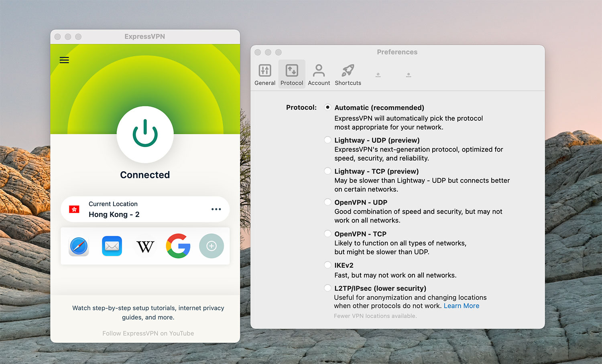Click 'ExpressVPN's next-generation protocol' description
This screenshot has height=364, width=602.
pos(419,154)
